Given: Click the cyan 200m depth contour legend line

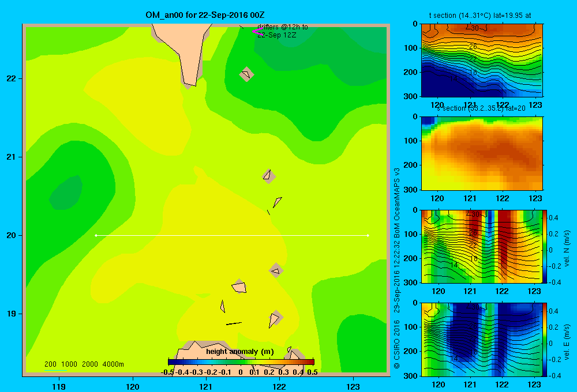Looking at the screenshot, I should coord(55,370).
